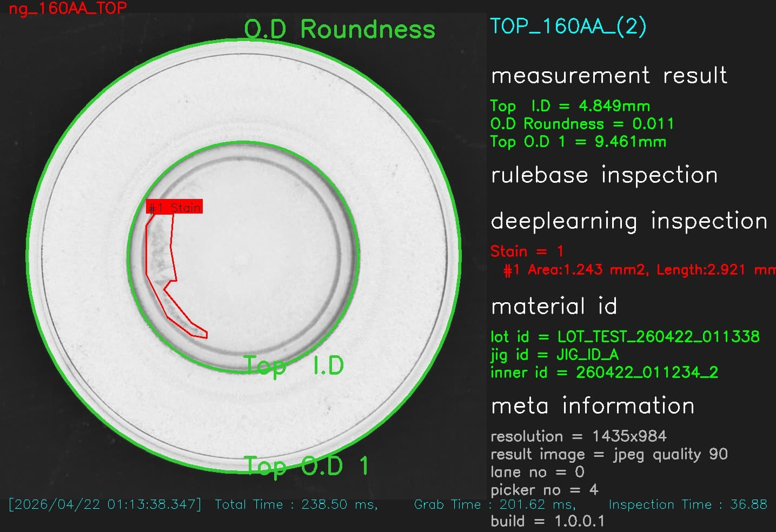Click the TOP_160AA_(2) heading

[568, 26]
